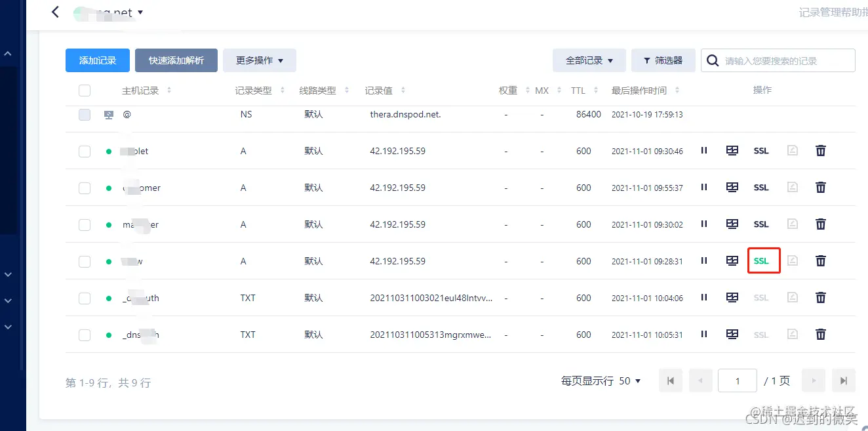Select checkbox of record modified 09:28:31
The height and width of the screenshot is (431, 868).
(x=85, y=262)
